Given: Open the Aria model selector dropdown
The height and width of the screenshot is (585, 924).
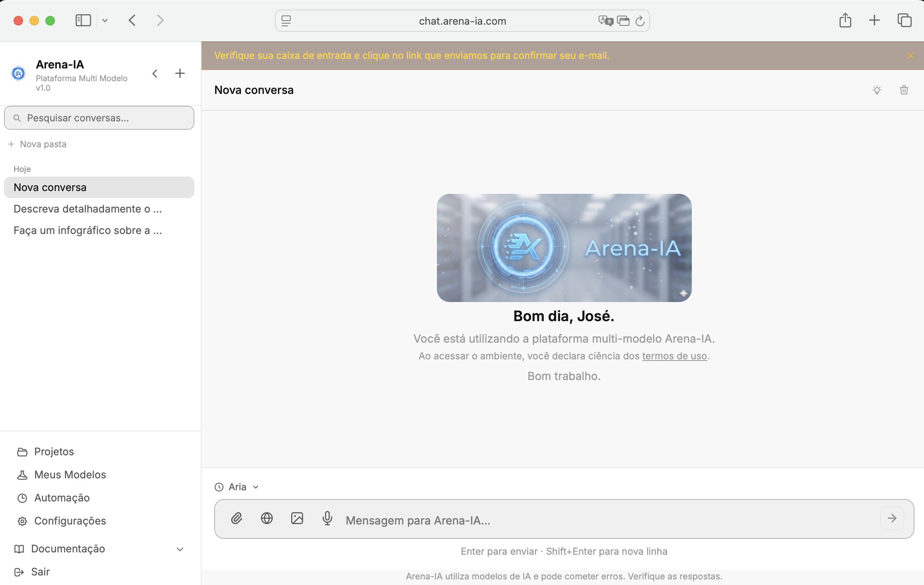Looking at the screenshot, I should (x=237, y=487).
